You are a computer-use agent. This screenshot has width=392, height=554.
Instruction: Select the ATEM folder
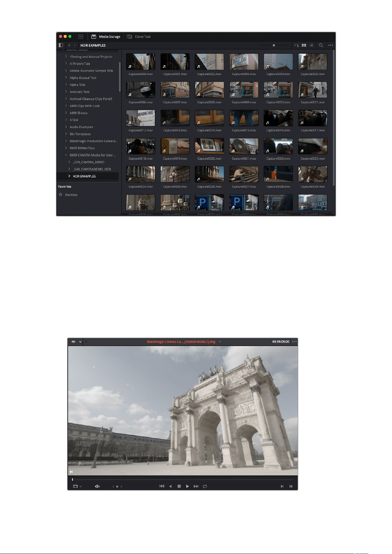click(74, 120)
